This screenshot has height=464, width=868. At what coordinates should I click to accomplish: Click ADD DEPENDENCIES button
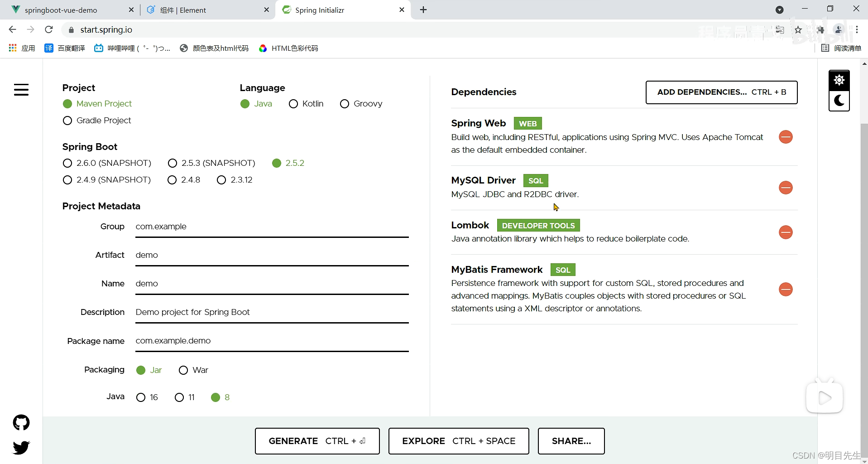tap(721, 92)
